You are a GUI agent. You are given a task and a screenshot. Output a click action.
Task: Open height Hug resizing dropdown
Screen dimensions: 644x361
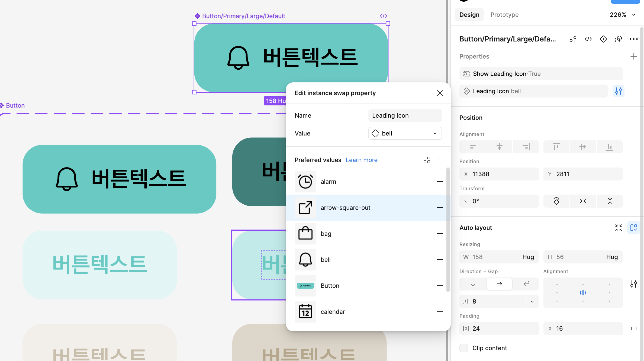coord(612,257)
